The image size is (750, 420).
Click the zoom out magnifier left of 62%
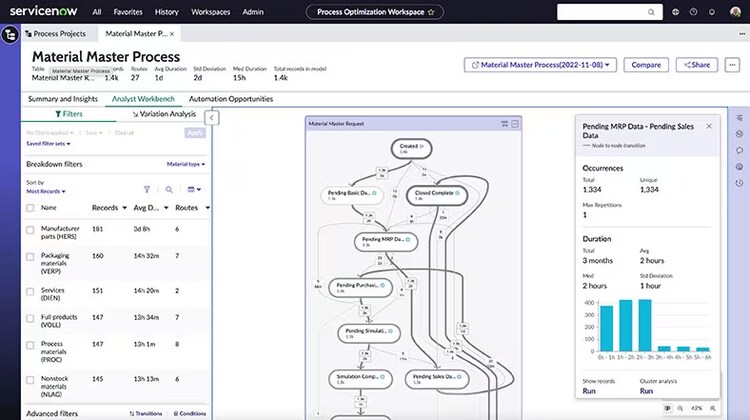pyautogui.click(x=680, y=408)
